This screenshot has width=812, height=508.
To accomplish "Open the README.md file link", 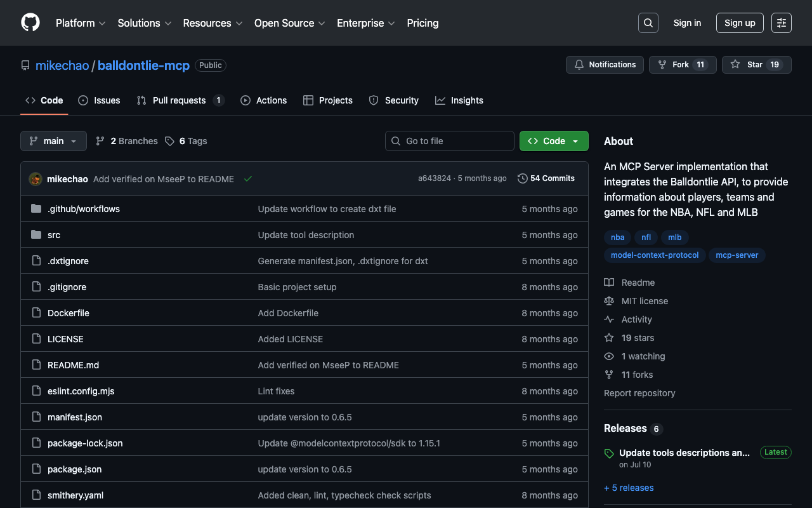I will click(73, 365).
